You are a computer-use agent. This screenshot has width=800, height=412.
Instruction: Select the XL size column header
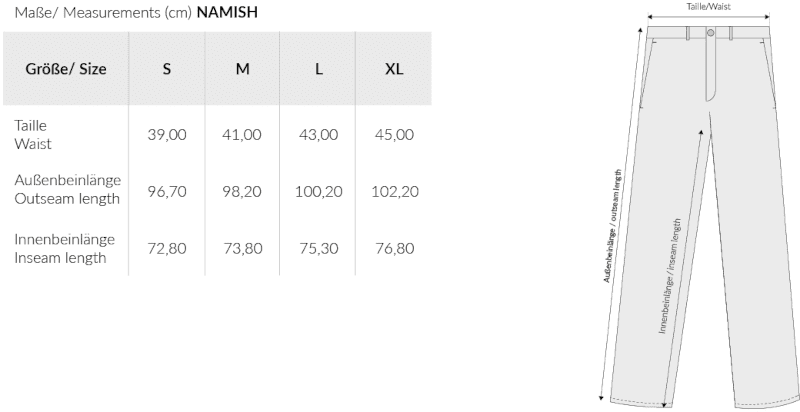coord(394,69)
